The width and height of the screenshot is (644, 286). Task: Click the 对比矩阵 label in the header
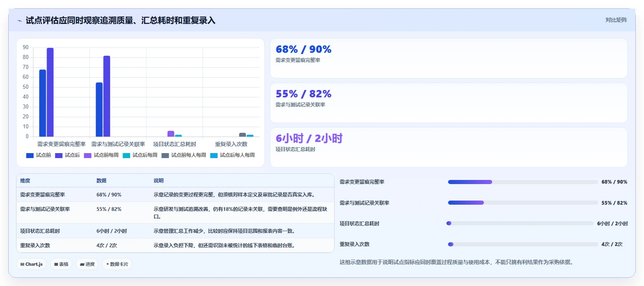point(616,20)
